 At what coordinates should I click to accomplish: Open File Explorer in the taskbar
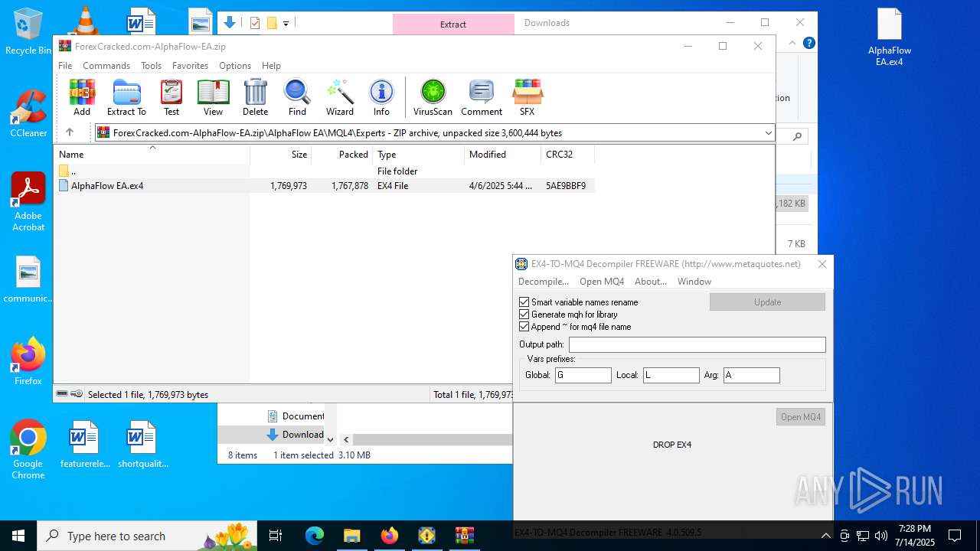click(351, 536)
